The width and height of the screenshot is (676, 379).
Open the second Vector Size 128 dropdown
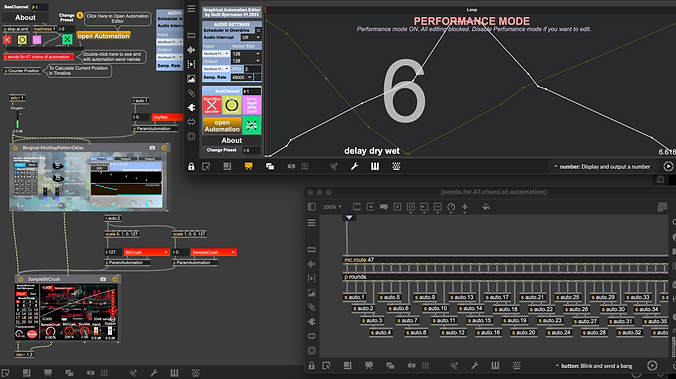(246, 61)
